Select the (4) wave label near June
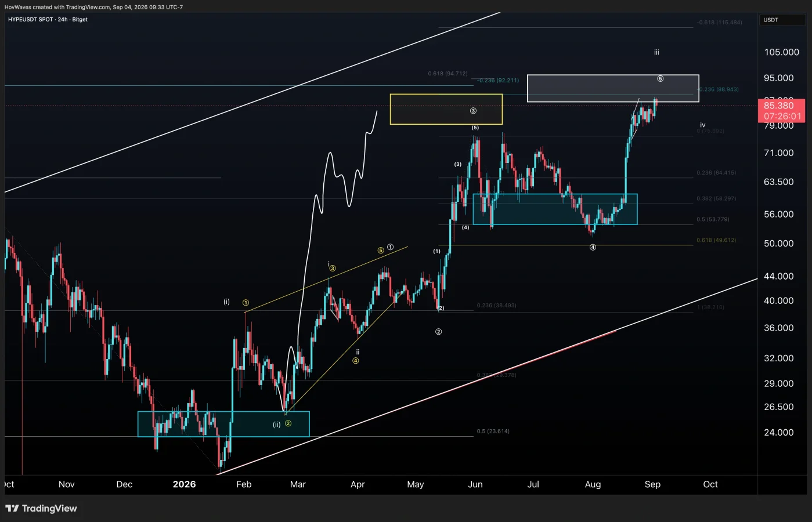Screen dimensions: 812x522 pos(465,227)
